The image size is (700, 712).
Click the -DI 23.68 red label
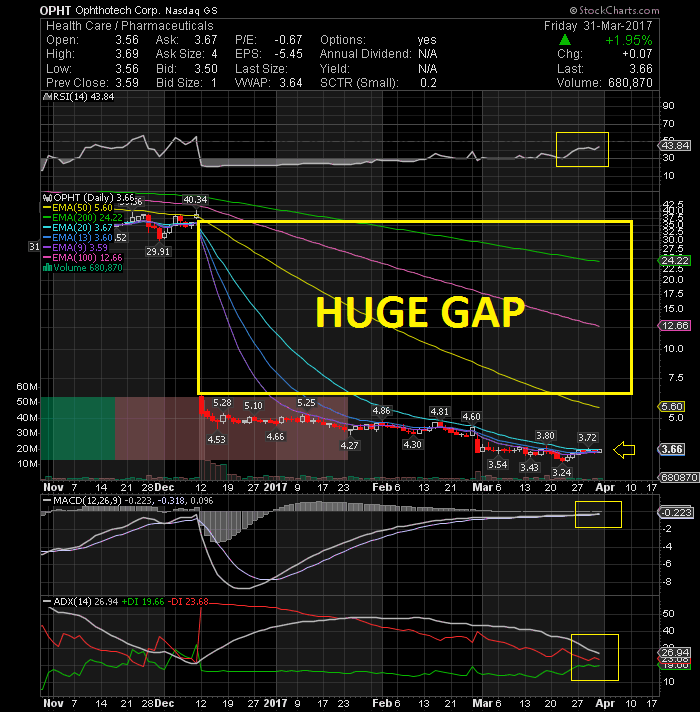pyautogui.click(x=188, y=602)
